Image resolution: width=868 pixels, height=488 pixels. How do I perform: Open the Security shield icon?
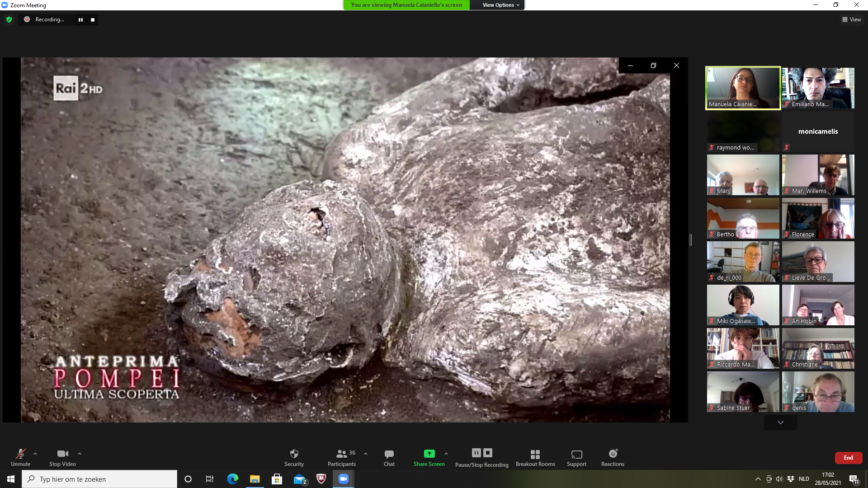point(294,454)
